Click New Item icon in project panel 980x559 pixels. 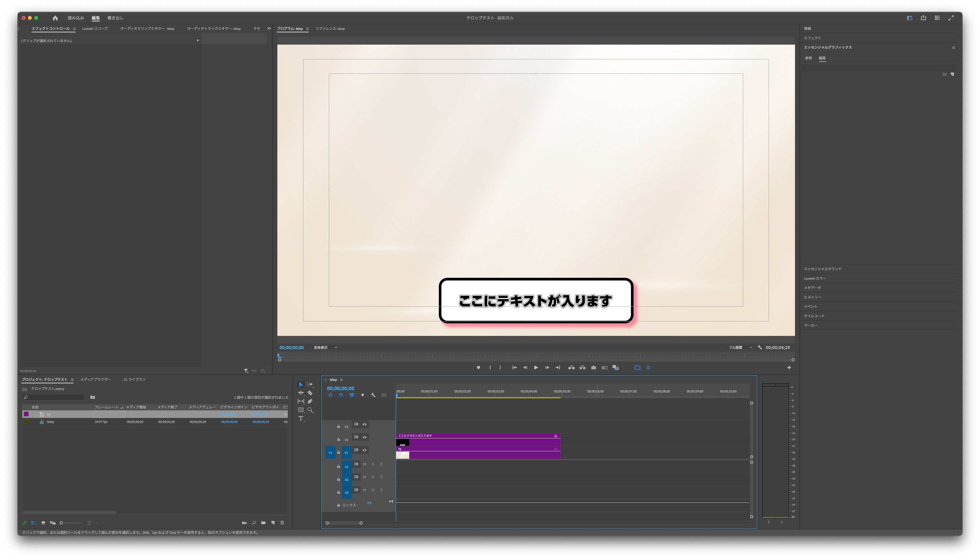coord(273,523)
